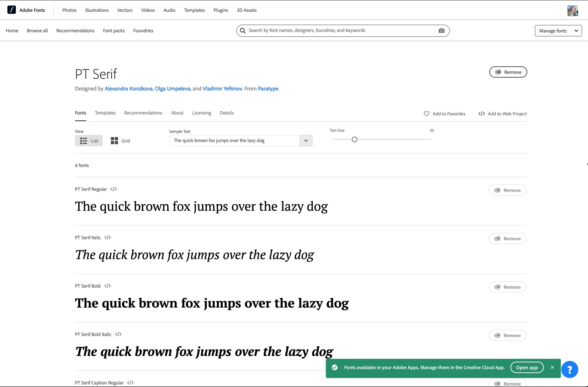Open the Paratype foundry link
588x387 pixels.
tap(268, 89)
